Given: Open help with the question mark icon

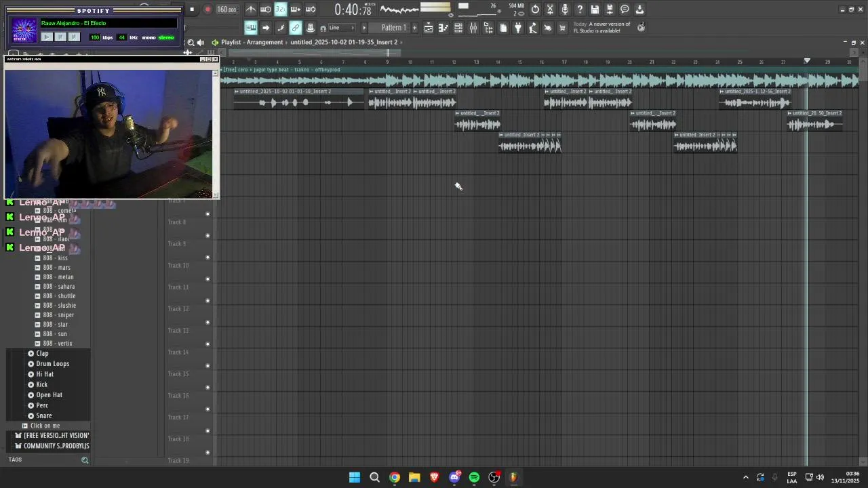Looking at the screenshot, I should [x=580, y=9].
